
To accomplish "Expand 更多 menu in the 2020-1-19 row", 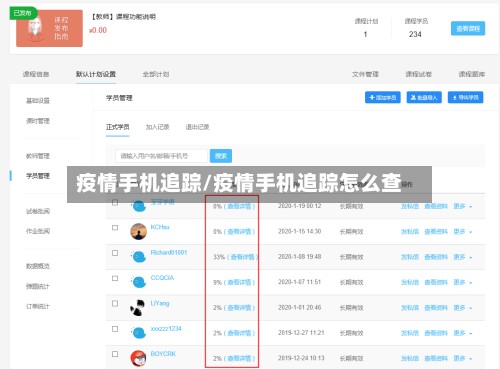I will tap(463, 206).
